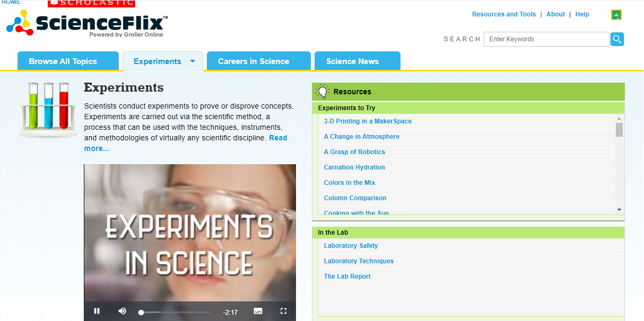Click the Resources lightbulb icon
This screenshot has height=321, width=644.
(323, 91)
